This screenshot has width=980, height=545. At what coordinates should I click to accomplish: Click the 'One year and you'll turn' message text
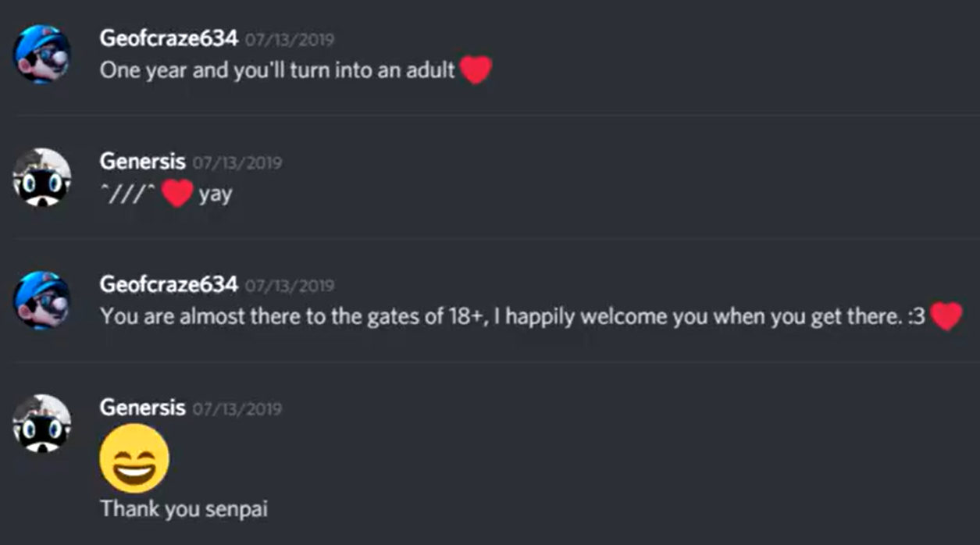277,70
